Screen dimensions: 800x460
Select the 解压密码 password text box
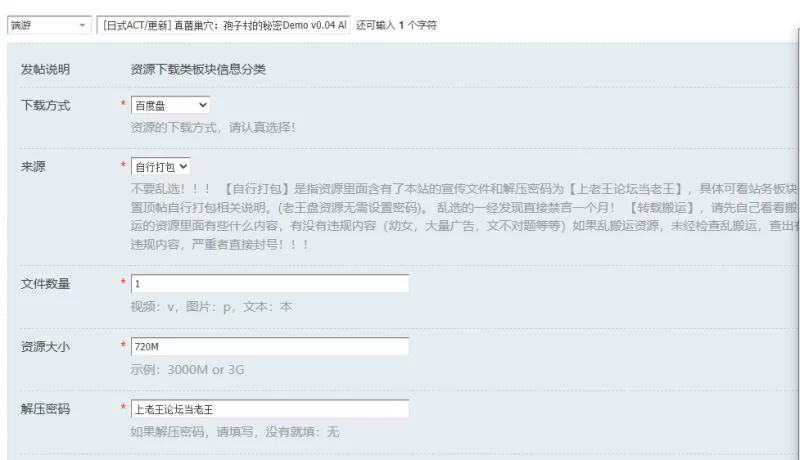point(269,409)
